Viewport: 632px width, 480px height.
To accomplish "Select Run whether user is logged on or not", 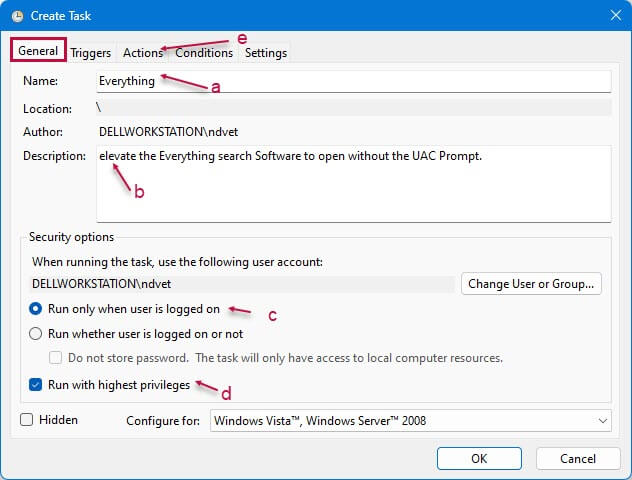I will [136, 334].
